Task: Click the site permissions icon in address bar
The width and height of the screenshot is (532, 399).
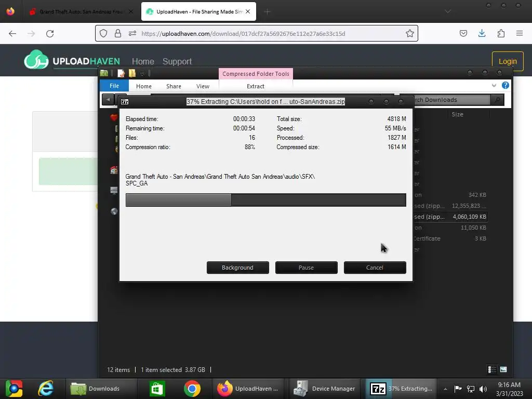Action: (x=132, y=33)
